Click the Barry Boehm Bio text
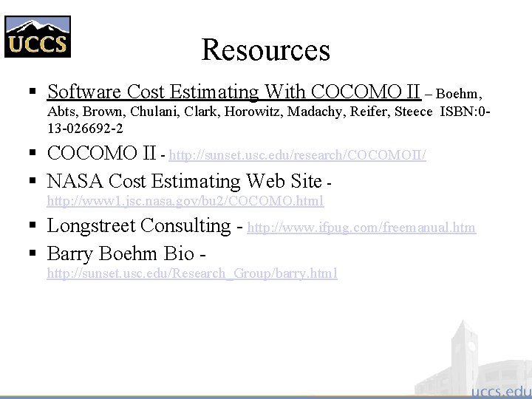Screen dimensions: 532x399 pyautogui.click(x=120, y=253)
